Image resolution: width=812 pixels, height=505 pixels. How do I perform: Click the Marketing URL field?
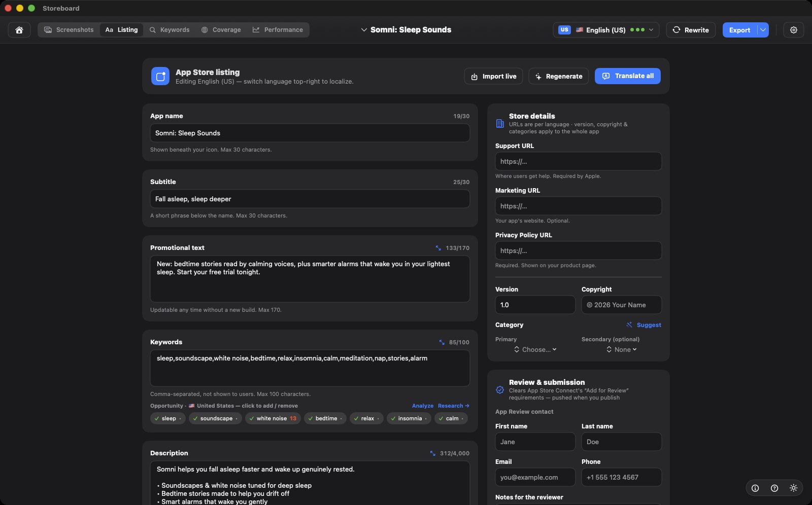pos(579,206)
